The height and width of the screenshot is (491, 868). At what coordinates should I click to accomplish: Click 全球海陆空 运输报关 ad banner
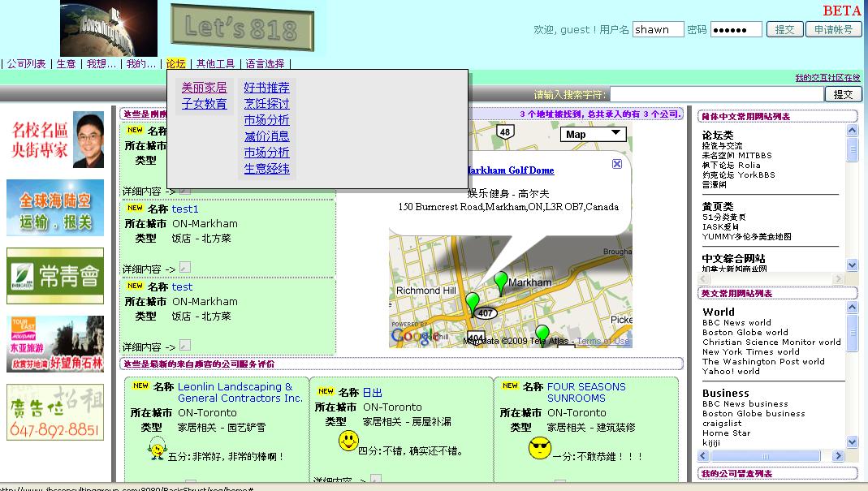click(55, 208)
